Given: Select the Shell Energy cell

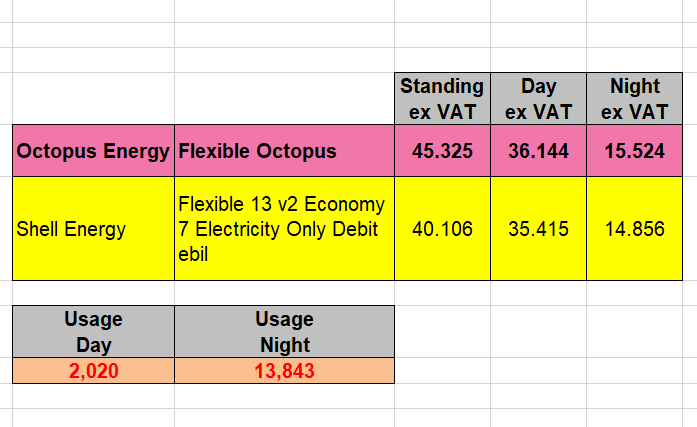Looking at the screenshot, I should click(93, 229).
